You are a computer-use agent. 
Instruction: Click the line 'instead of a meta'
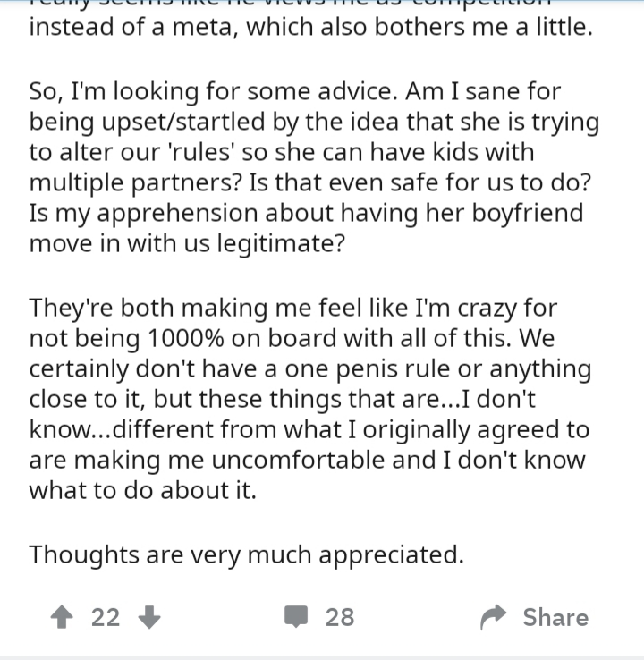tap(310, 27)
